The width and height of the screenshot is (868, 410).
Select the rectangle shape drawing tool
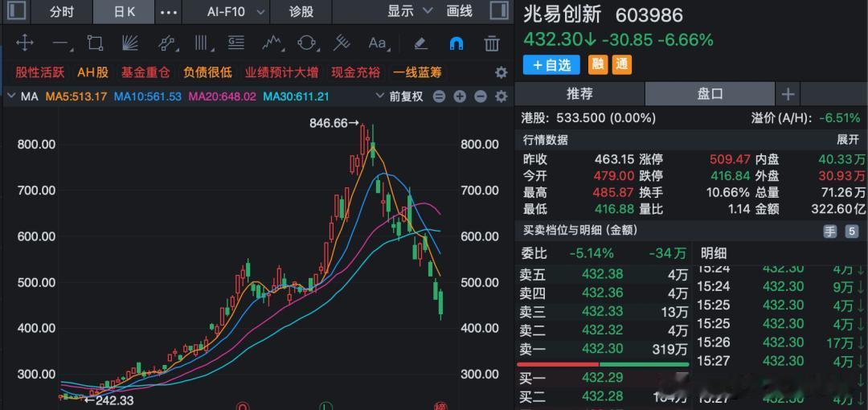[x=95, y=43]
